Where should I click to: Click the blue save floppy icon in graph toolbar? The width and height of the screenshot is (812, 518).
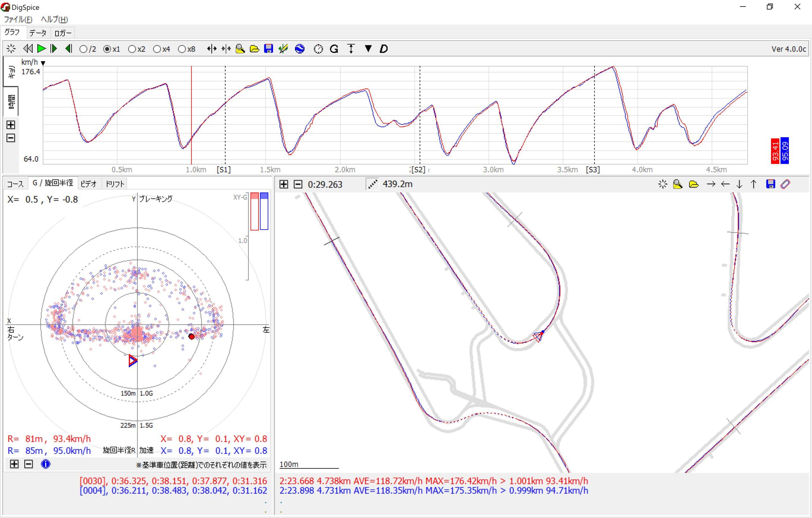coord(268,49)
